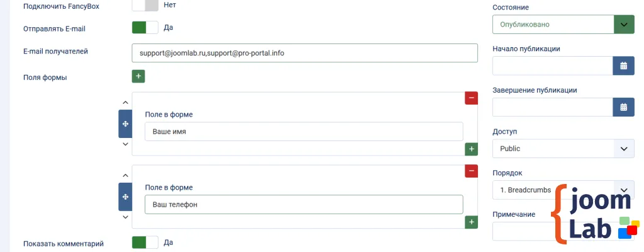Focus the Ваш телефон text field
The width and height of the screenshot is (644, 252).
(303, 205)
